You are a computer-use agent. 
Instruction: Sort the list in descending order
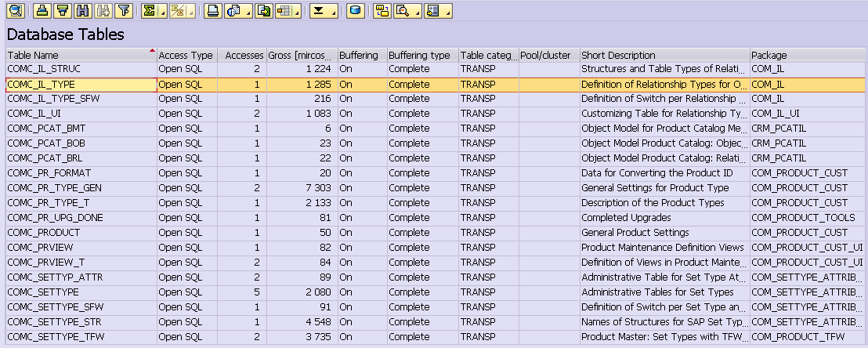coord(63,10)
